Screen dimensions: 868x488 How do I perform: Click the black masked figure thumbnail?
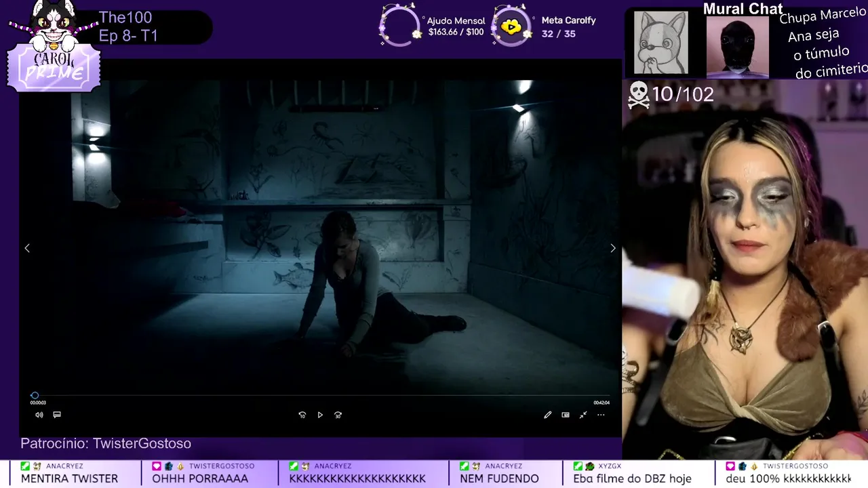[738, 46]
